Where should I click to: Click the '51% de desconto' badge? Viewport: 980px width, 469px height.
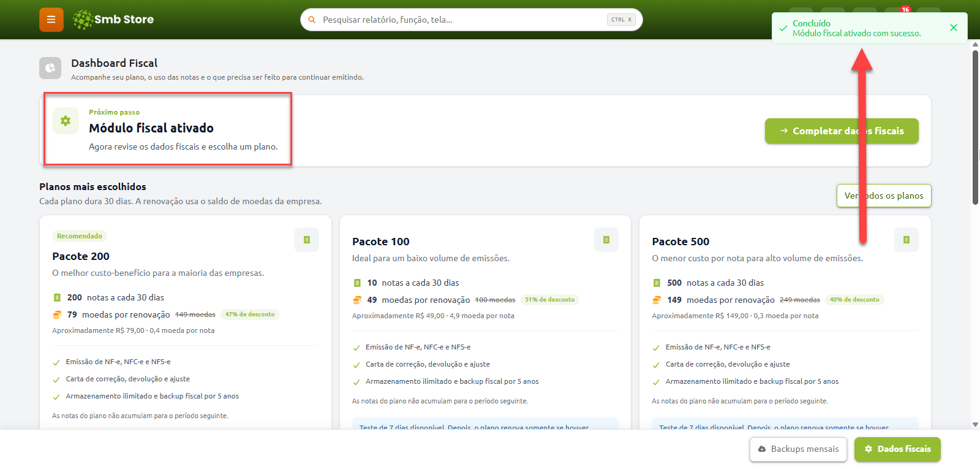[550, 300]
